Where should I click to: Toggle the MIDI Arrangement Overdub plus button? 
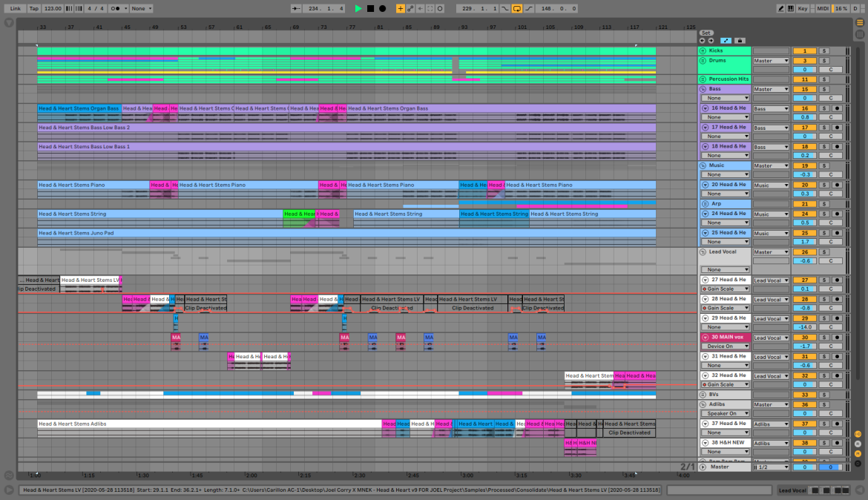(x=400, y=8)
